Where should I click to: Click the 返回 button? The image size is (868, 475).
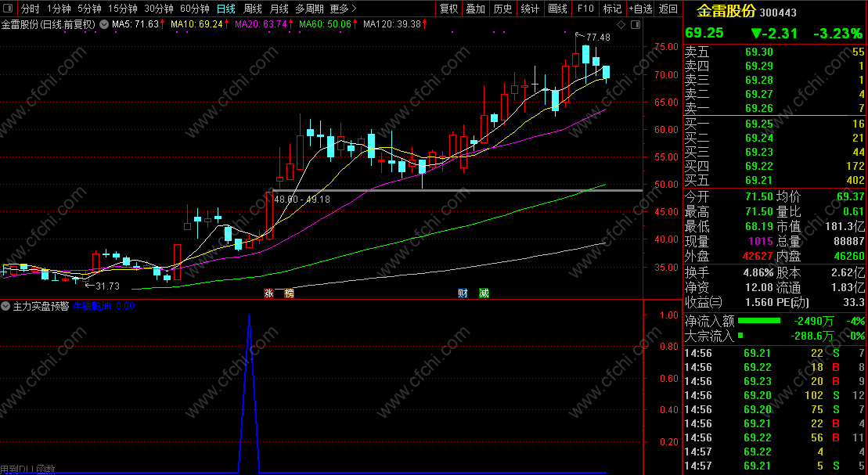click(668, 9)
